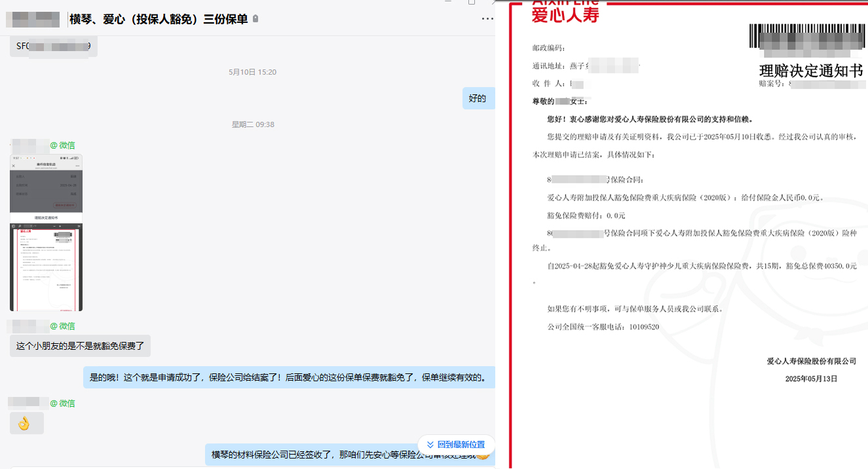Screen dimensions: 868x469
Task: Click the document heading 理赔决定通知书
Action: tap(811, 71)
